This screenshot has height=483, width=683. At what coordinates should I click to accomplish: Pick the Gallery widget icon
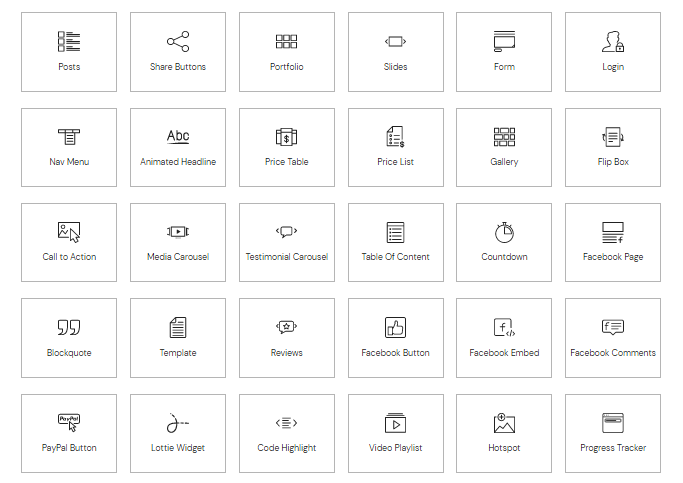pyautogui.click(x=504, y=137)
